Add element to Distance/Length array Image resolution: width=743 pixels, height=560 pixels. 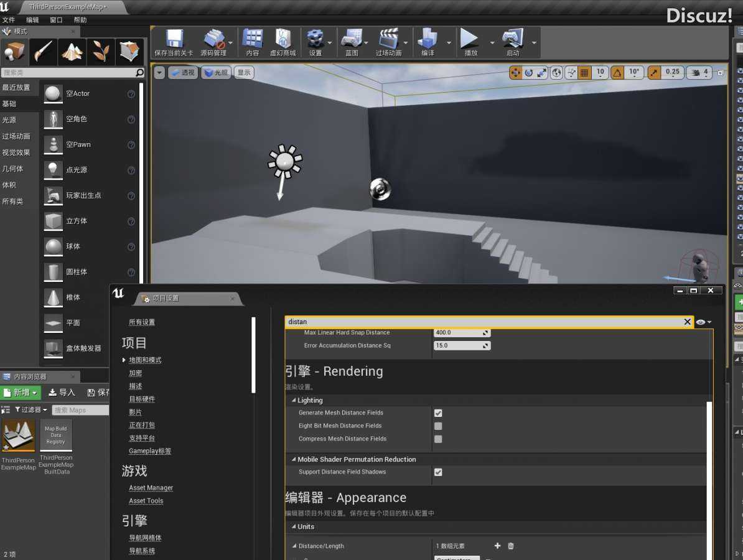coord(498,546)
